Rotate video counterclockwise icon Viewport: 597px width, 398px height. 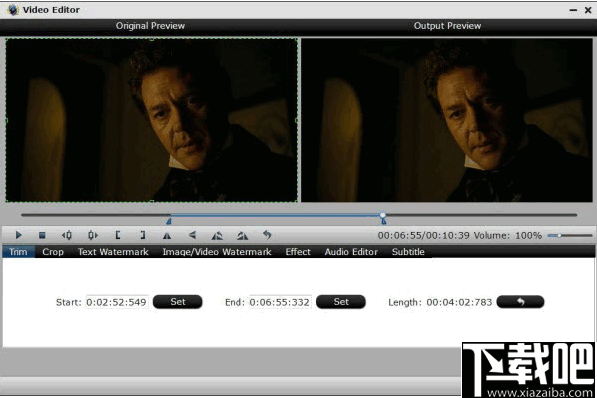217,235
